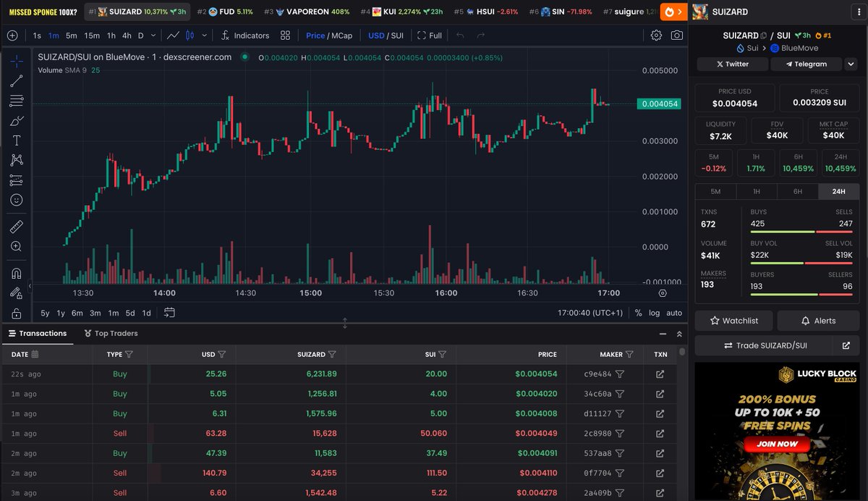Toggle magnet snapping mode
Viewport: 868px width, 501px height.
coord(16,274)
